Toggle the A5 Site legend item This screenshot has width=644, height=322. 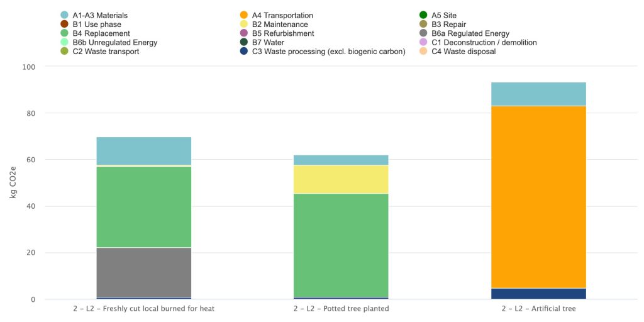click(x=437, y=15)
